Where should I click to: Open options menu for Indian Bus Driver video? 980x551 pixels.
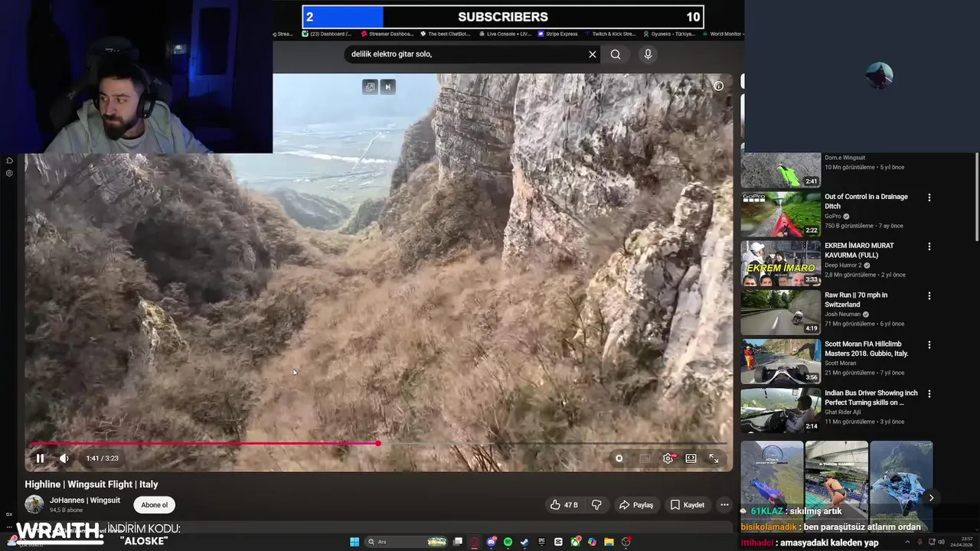929,393
